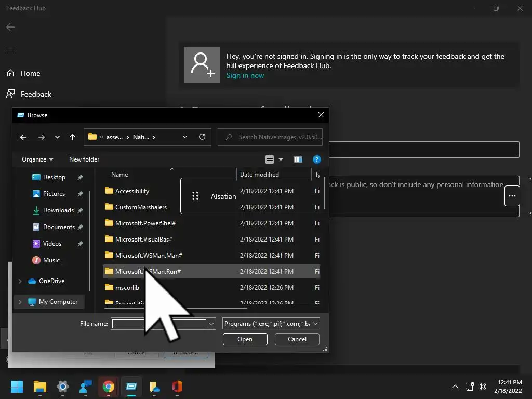Viewport: 532px width, 399px height.
Task: Close the Browse dialog
Action: [321, 115]
